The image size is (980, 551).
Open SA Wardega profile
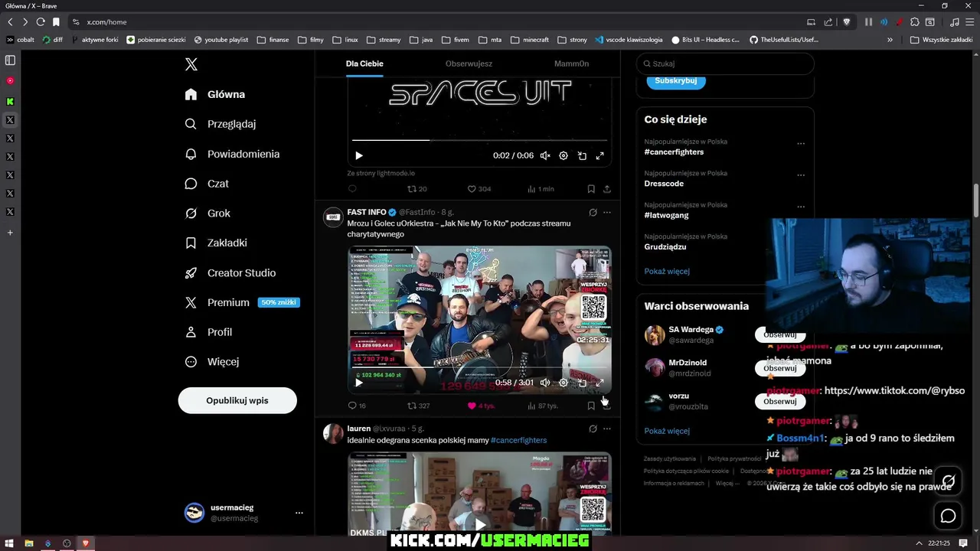[x=691, y=330]
